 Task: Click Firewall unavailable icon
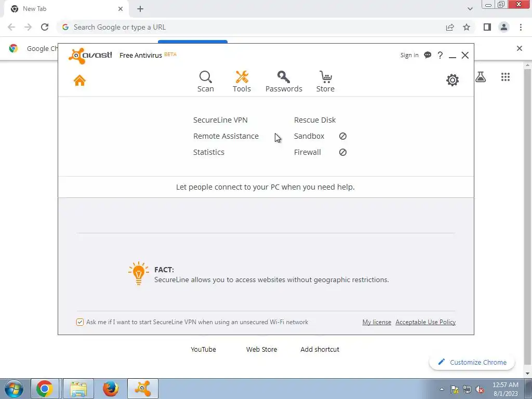(x=343, y=152)
